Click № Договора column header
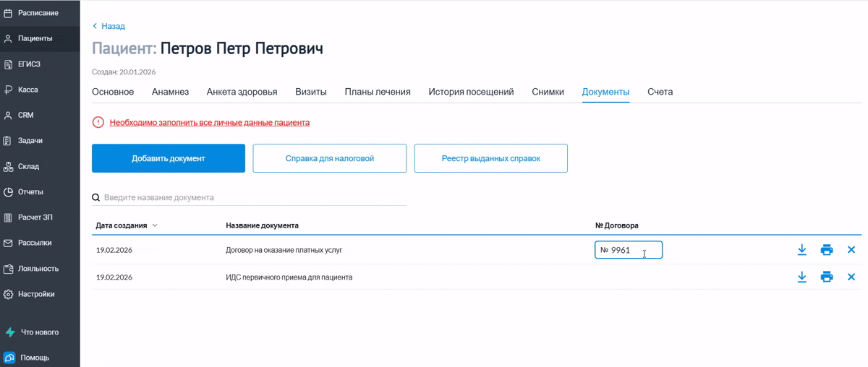This screenshot has width=868, height=367. pos(617,225)
